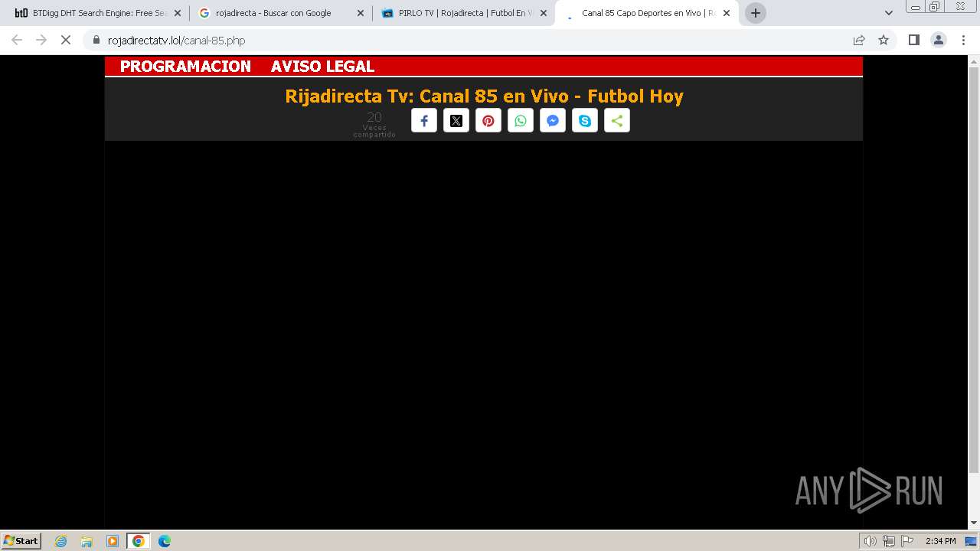Screen dimensions: 980x551
Task: Go back to previous page
Action: [x=17, y=40]
